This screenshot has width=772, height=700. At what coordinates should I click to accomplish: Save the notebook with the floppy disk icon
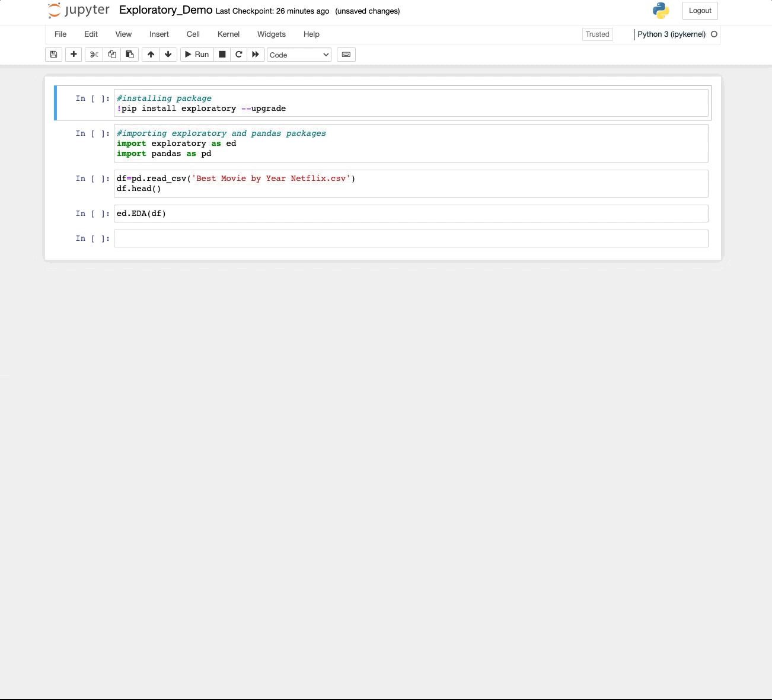53,55
